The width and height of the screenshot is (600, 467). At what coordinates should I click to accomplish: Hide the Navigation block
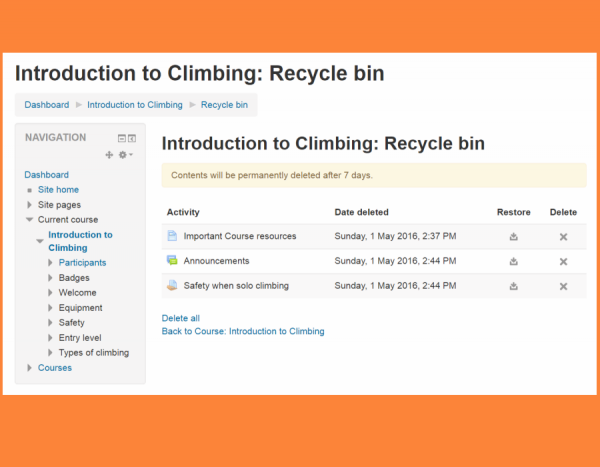[x=121, y=139]
